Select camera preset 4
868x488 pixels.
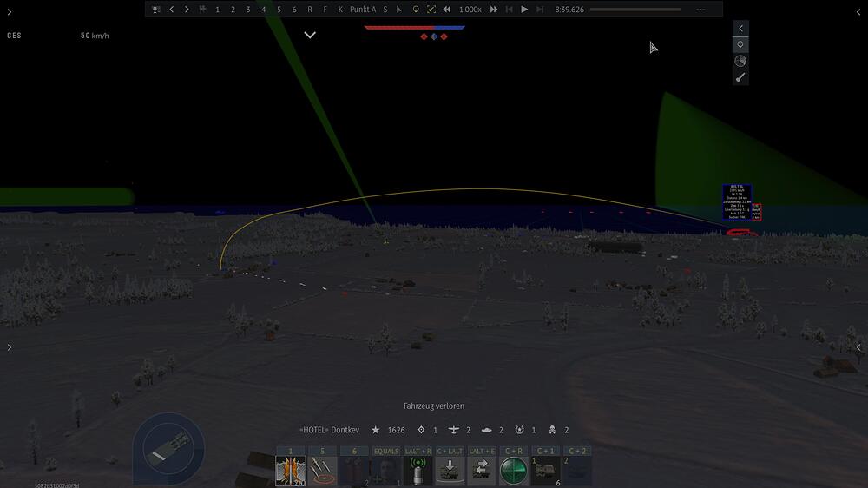pos(264,10)
